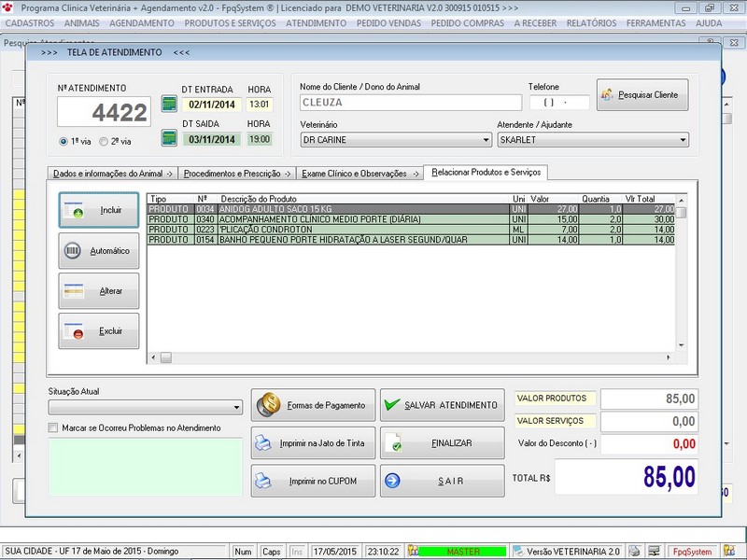Click the Nome do Cliente field
This screenshot has height=560, width=747.
[410, 103]
